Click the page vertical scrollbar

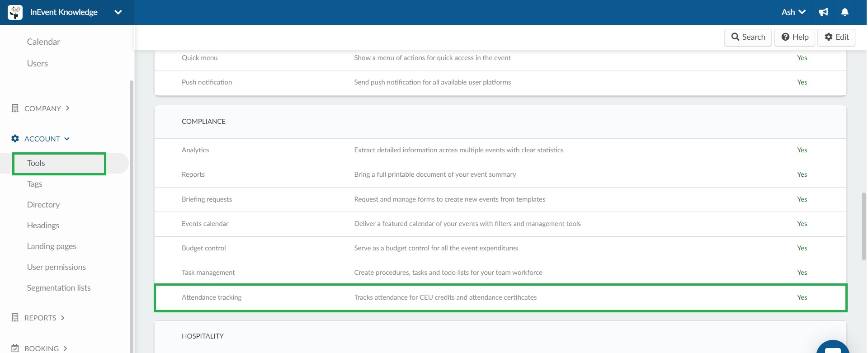864,226
